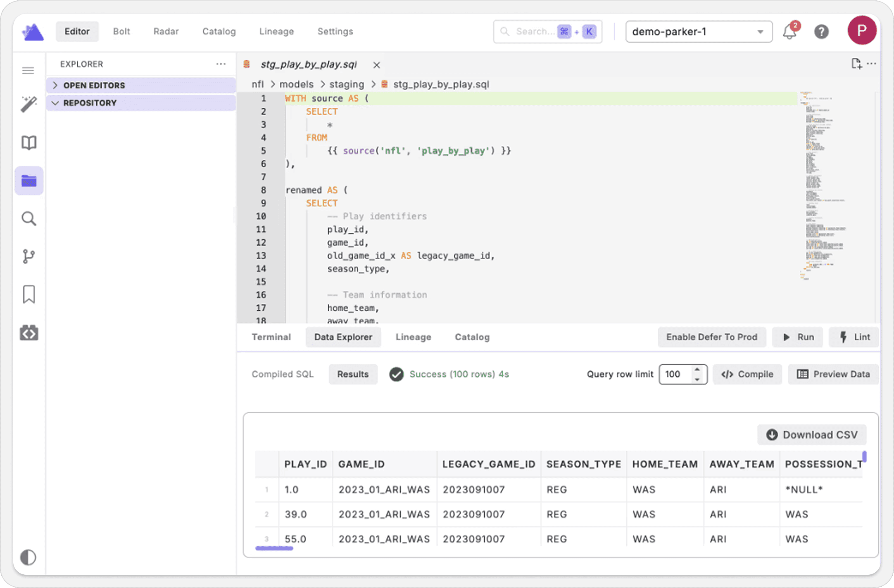Screen dimensions: 894x588
Task: Close the stg_play_by_play.sql tab
Action: pyautogui.click(x=376, y=65)
